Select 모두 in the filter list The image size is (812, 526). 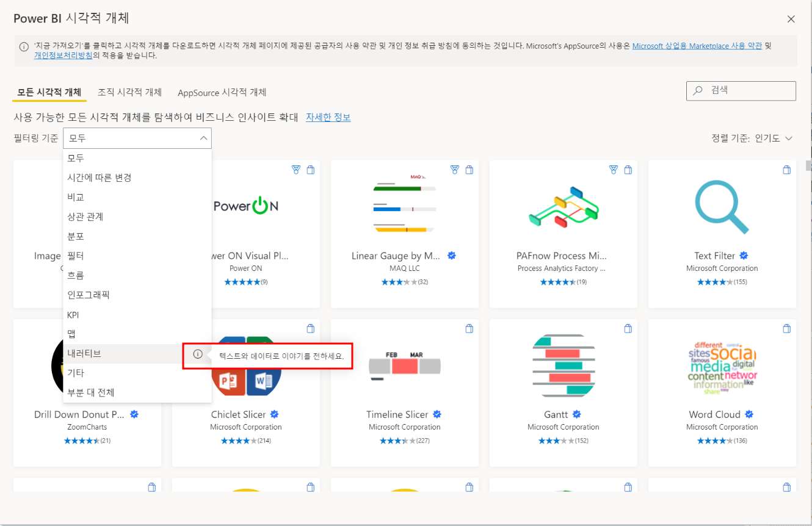pyautogui.click(x=137, y=158)
